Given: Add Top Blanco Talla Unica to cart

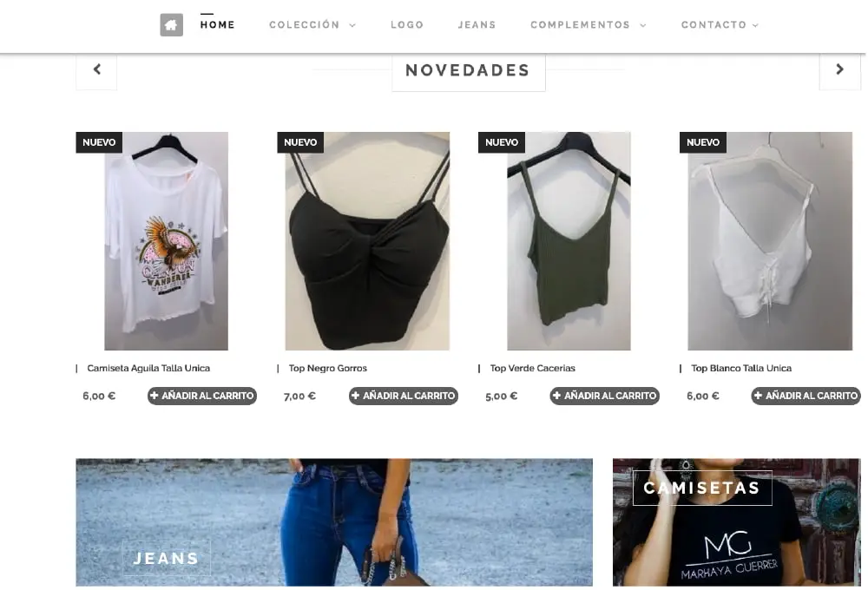Looking at the screenshot, I should [x=806, y=396].
